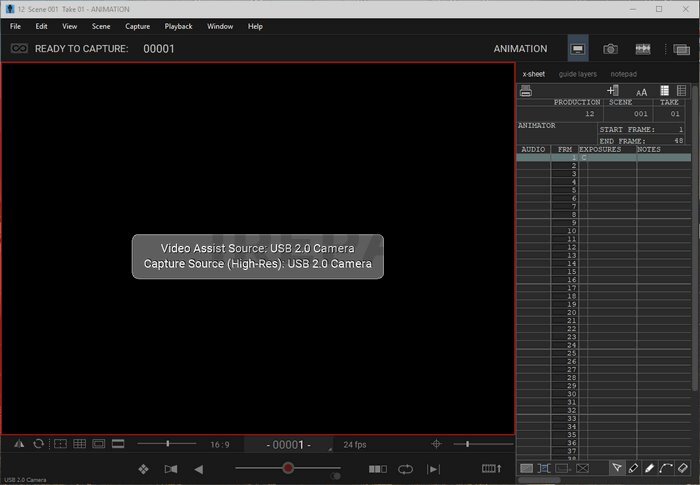Screen dimensions: 700x485
Task: Toggle the grid overlay in view options
Action: [81, 443]
